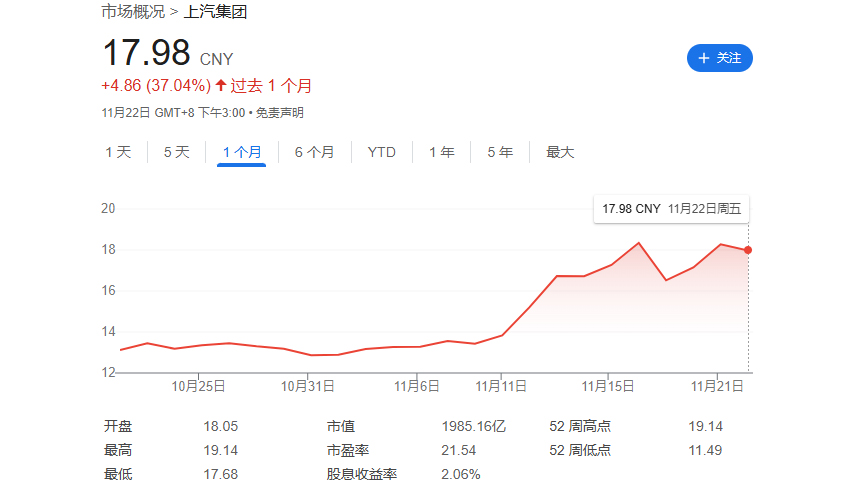The image size is (856, 482).
Task: Click the 11月21日 axis date label
Action: click(717, 386)
